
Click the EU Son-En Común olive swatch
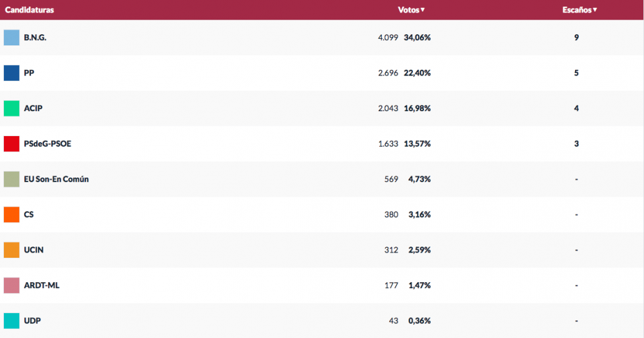(x=11, y=180)
